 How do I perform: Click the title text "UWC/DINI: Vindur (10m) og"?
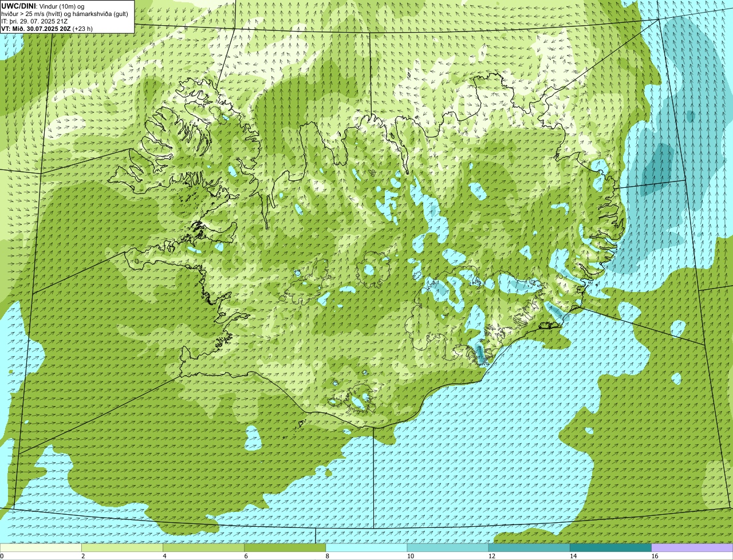[43, 6]
